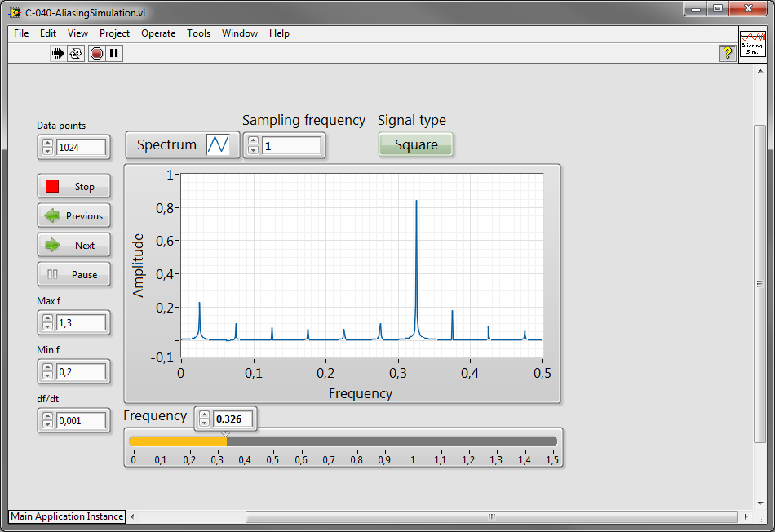Image resolution: width=775 pixels, height=532 pixels.
Task: Click the horizontal scrollbar left arrow
Action: 132,516
